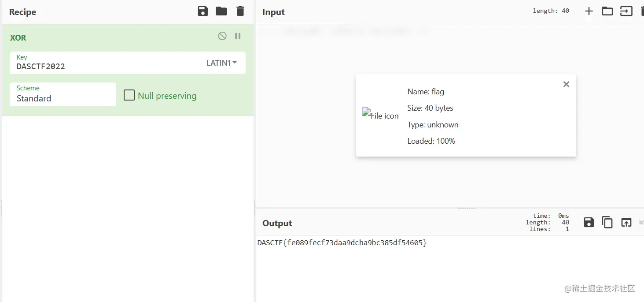Click the 'Name: flag' file detail
Viewport: 644px width, 302px height.
pos(426,92)
